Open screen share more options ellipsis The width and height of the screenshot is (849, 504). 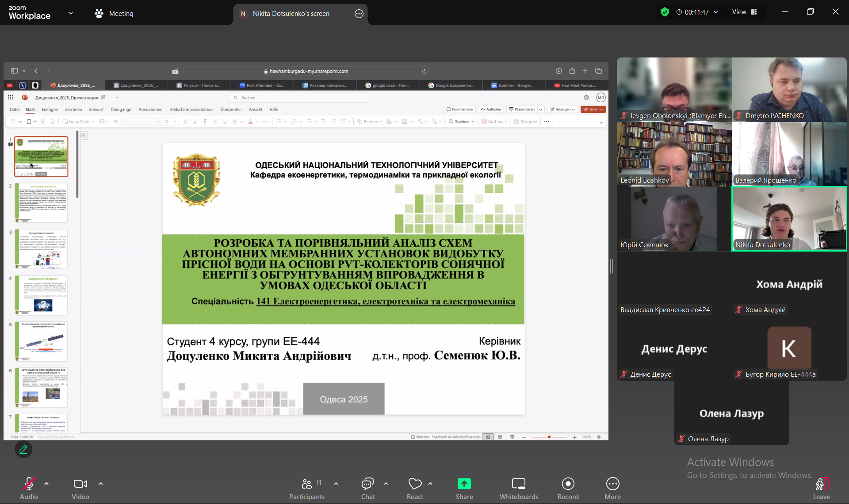tap(359, 14)
